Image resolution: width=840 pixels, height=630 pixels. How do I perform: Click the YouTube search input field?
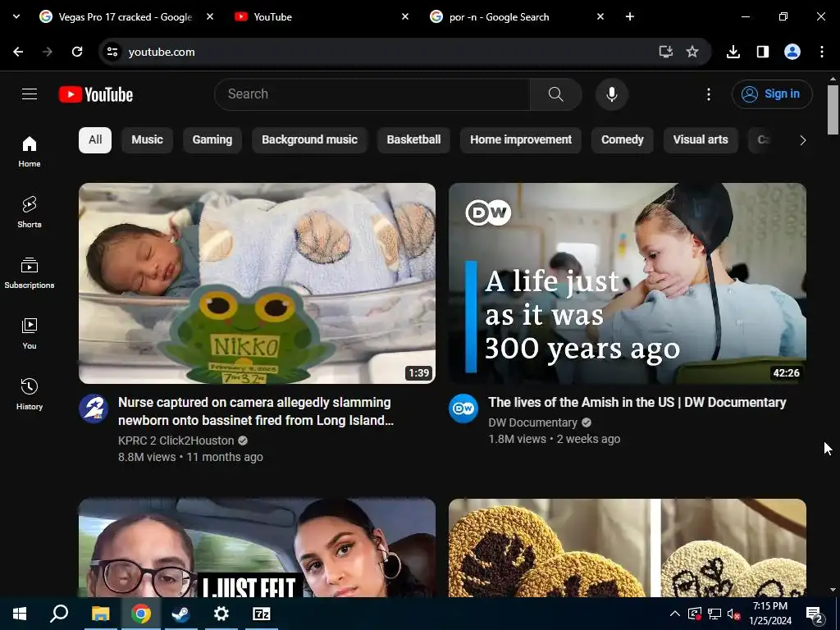click(x=372, y=94)
